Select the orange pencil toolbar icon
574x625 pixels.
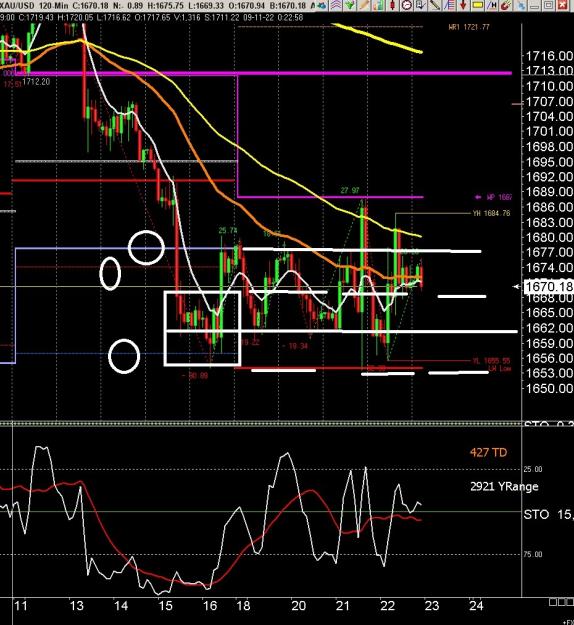[x=364, y=5]
